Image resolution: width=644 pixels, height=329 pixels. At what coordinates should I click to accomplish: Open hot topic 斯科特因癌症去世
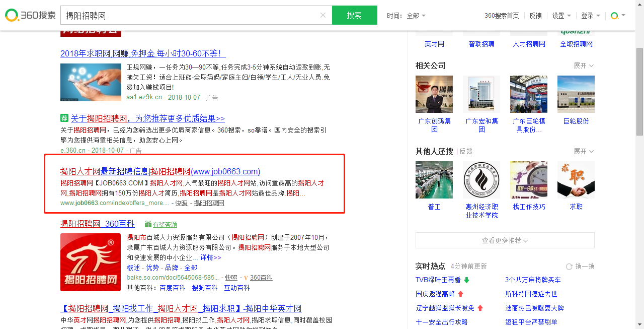pos(531,294)
